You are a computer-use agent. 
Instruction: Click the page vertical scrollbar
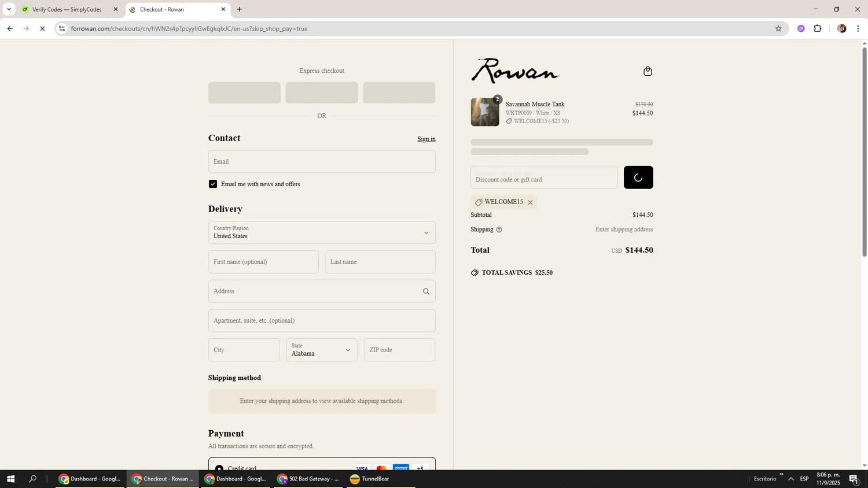[x=865, y=151]
